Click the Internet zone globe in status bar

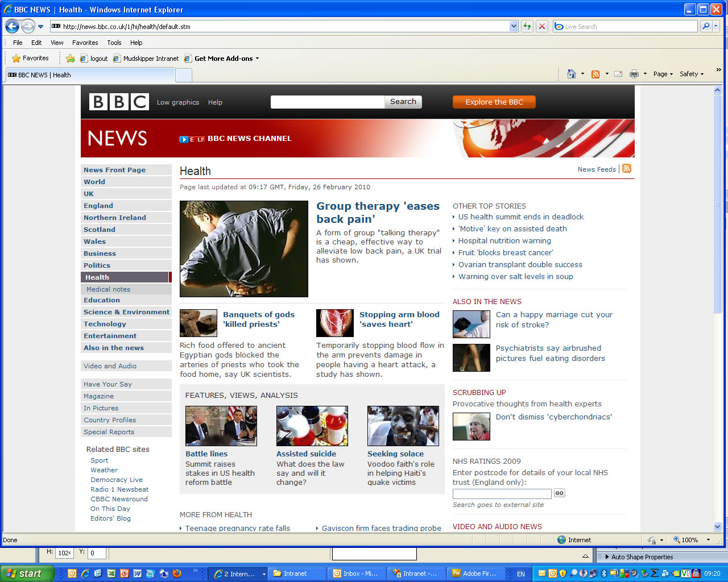pos(562,540)
